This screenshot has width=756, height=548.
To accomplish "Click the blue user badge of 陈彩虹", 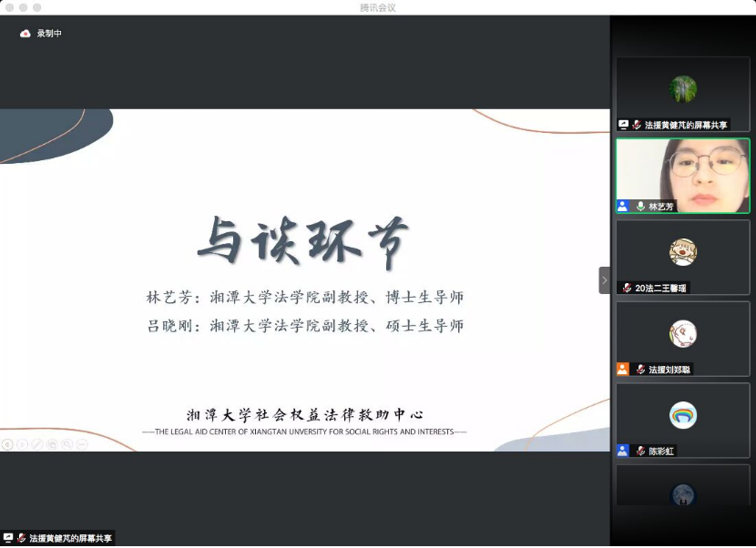I will [x=623, y=451].
